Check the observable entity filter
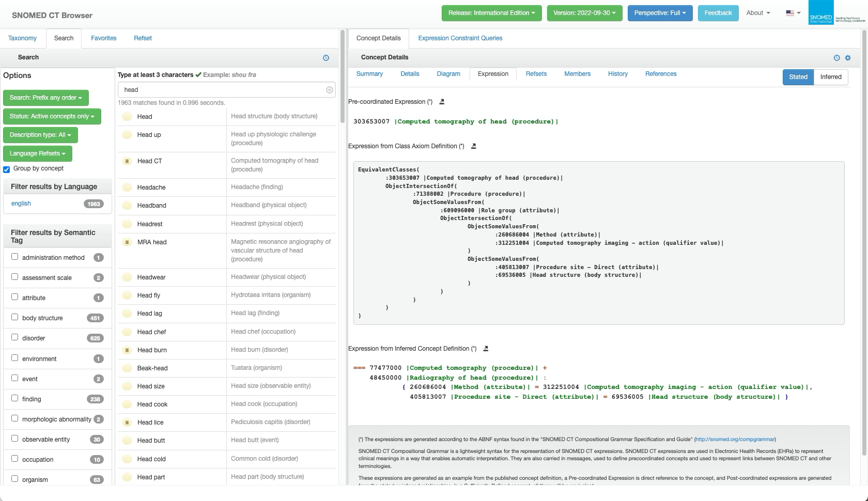This screenshot has height=501, width=868. pos(14,439)
